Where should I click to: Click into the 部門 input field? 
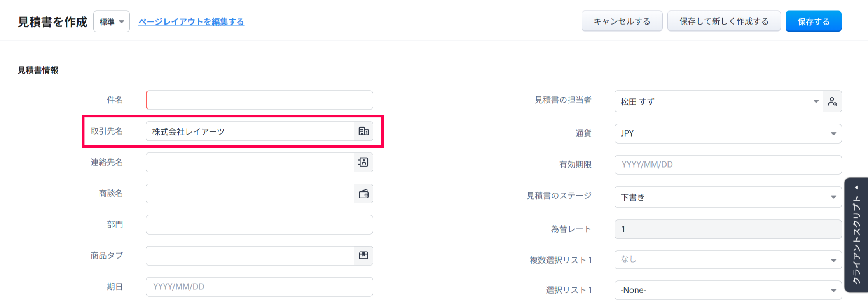[259, 225]
